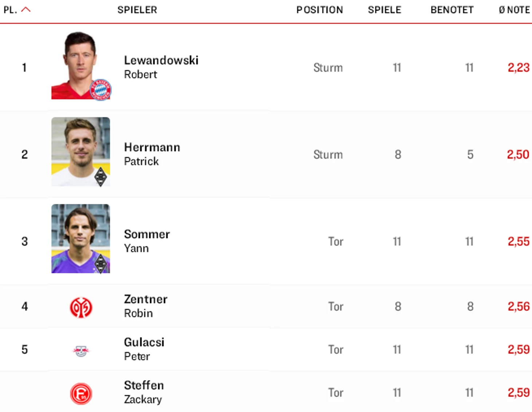
Task: Open Robert Lewandowski's player photo
Action: 81,65
